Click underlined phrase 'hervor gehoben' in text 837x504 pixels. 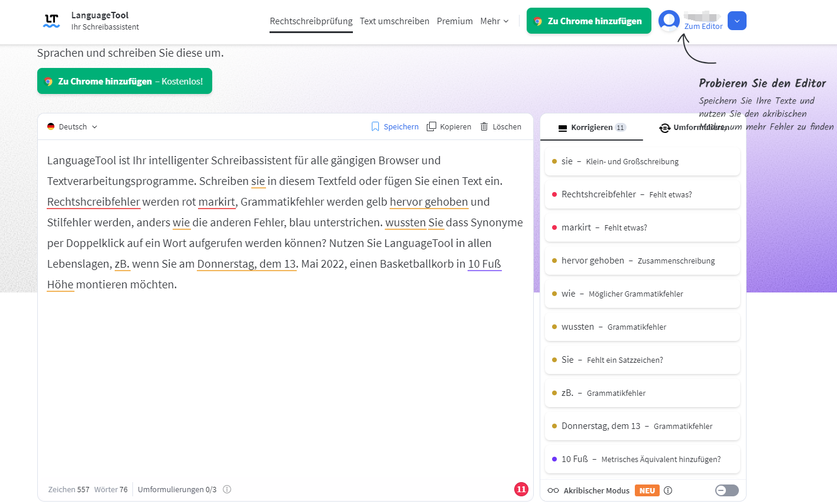pyautogui.click(x=429, y=202)
